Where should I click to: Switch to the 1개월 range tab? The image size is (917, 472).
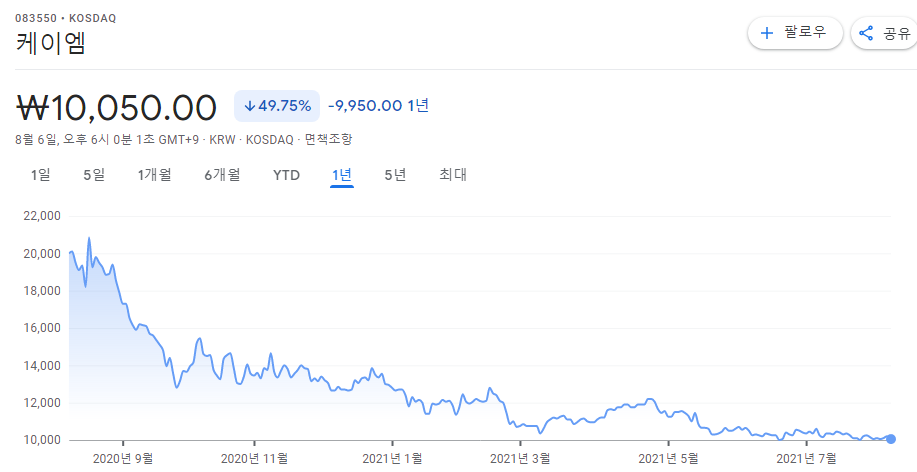click(154, 175)
